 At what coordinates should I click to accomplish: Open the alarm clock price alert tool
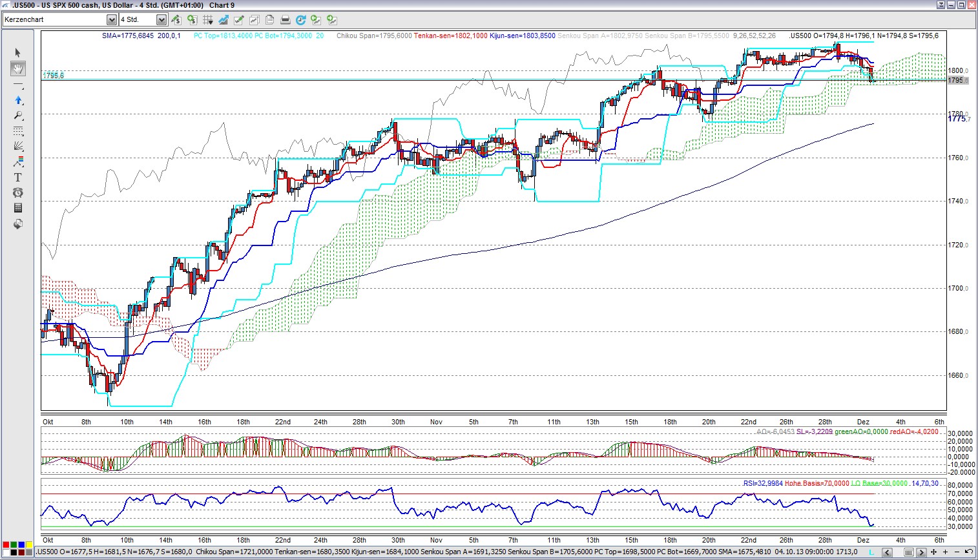coord(17,192)
